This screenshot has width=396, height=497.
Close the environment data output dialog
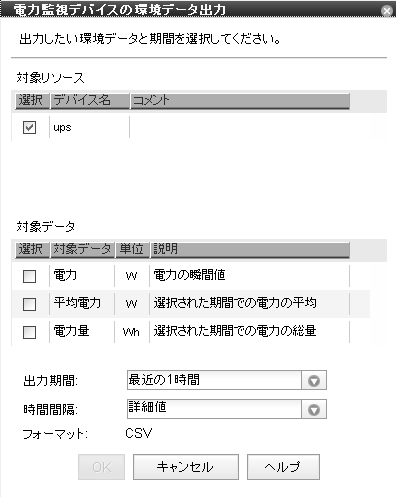[x=387, y=11]
